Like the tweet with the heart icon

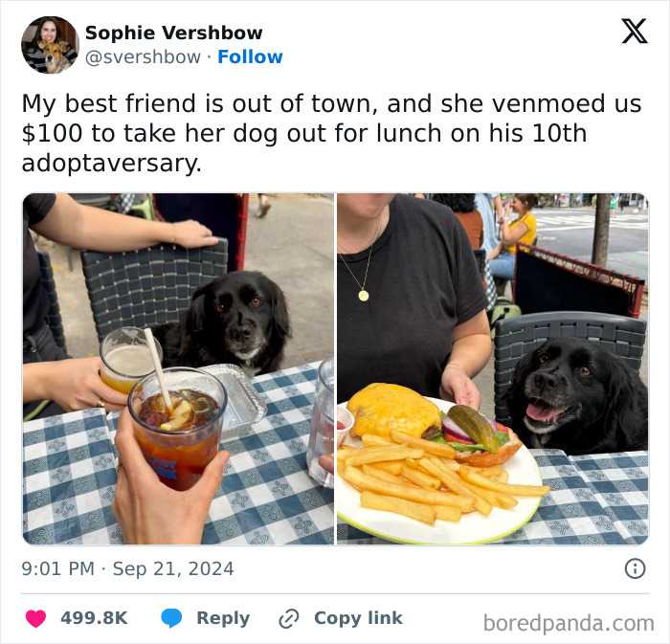[x=36, y=618]
